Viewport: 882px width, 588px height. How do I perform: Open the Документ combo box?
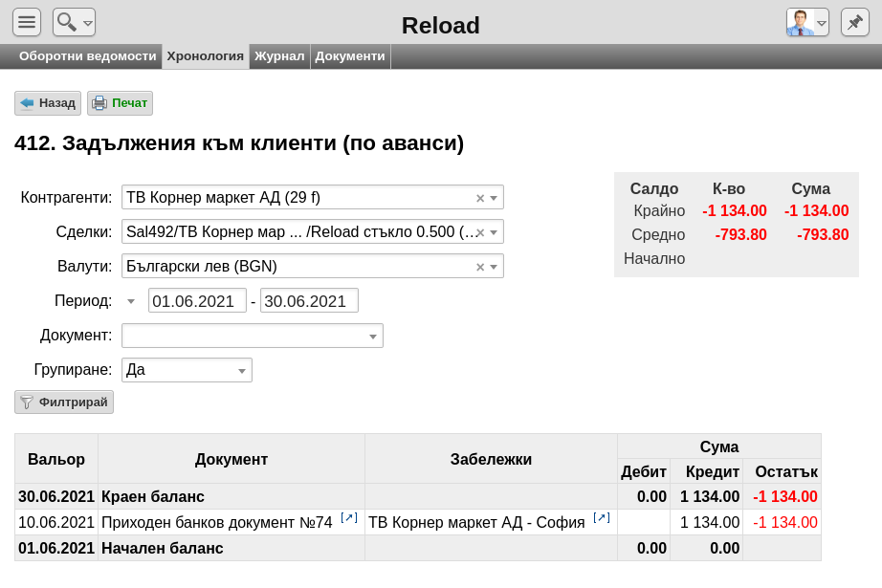253,336
